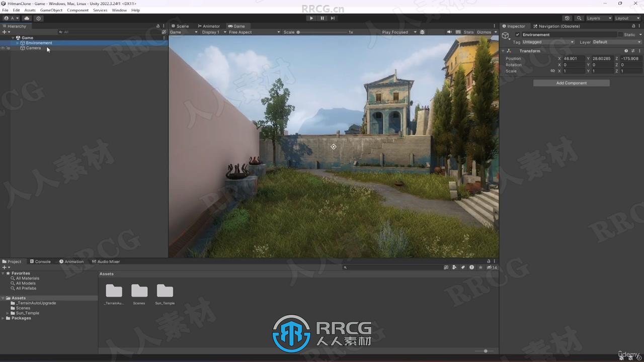The width and height of the screenshot is (644, 362).
Task: Start play mode with the Play button
Action: tap(311, 18)
